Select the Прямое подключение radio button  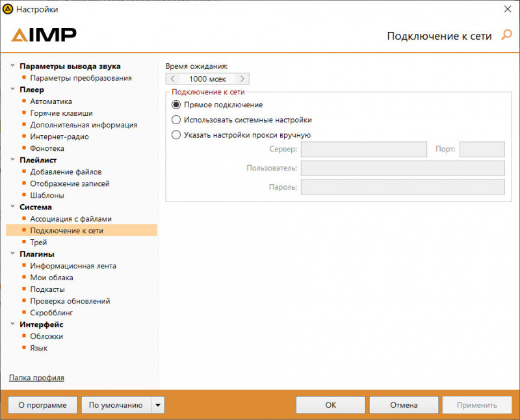[175, 105]
